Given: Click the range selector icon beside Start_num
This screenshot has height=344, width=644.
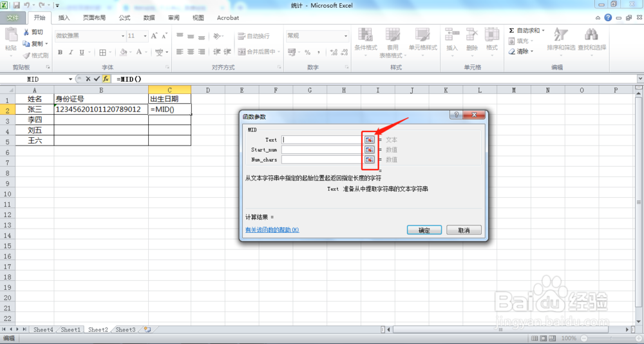Looking at the screenshot, I should 369,149.
